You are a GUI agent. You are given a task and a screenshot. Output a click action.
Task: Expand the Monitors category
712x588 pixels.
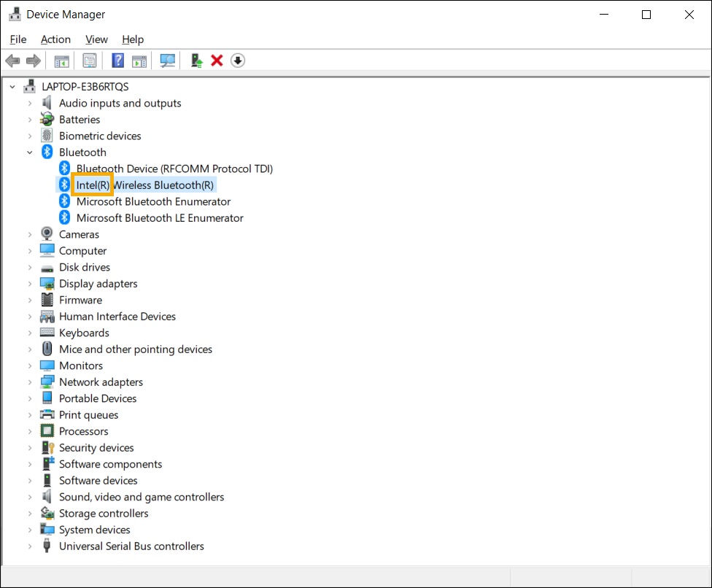point(29,365)
